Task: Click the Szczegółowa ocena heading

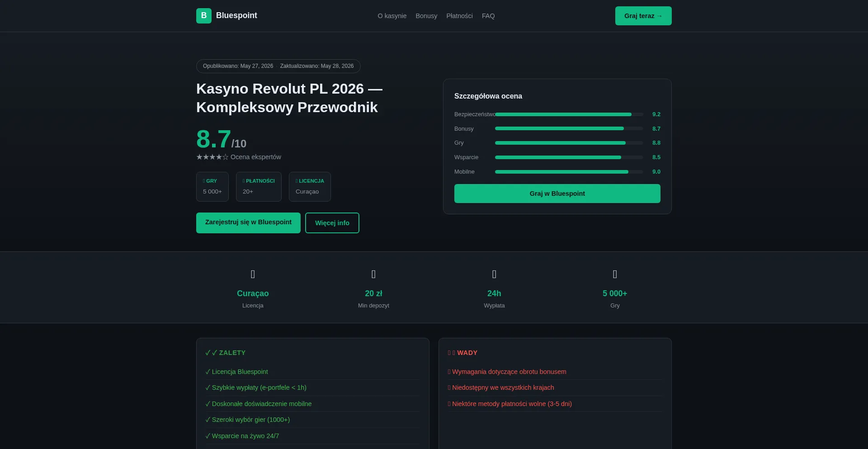Action: (x=488, y=96)
